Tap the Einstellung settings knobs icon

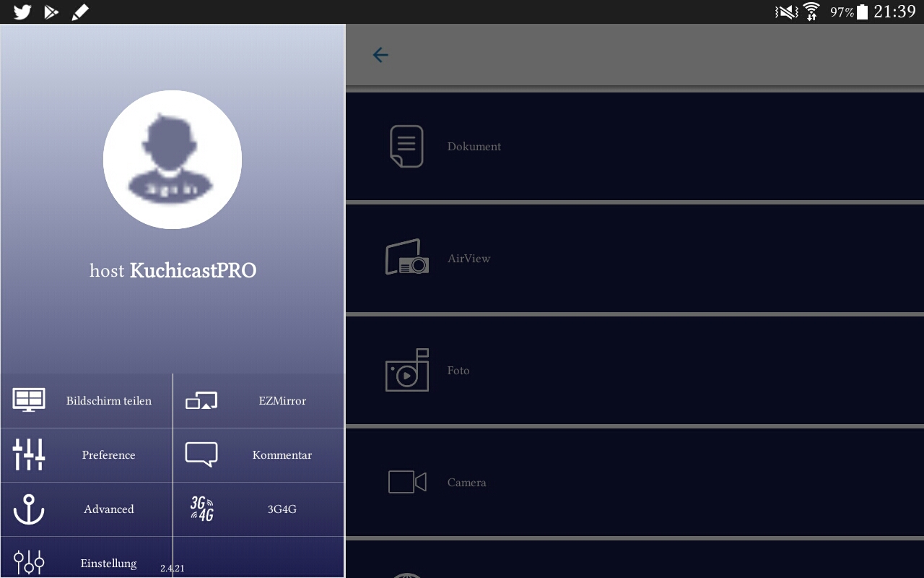click(29, 562)
